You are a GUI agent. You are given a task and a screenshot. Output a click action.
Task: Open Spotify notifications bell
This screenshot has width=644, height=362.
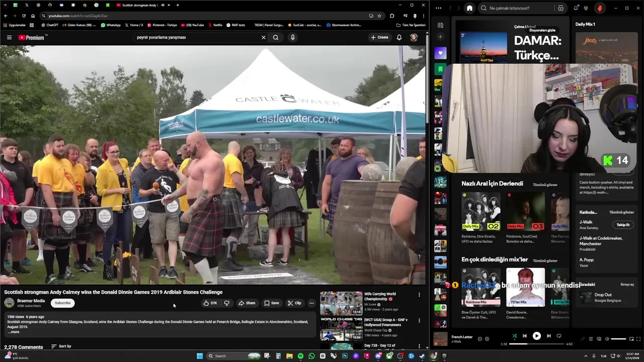[x=576, y=8]
